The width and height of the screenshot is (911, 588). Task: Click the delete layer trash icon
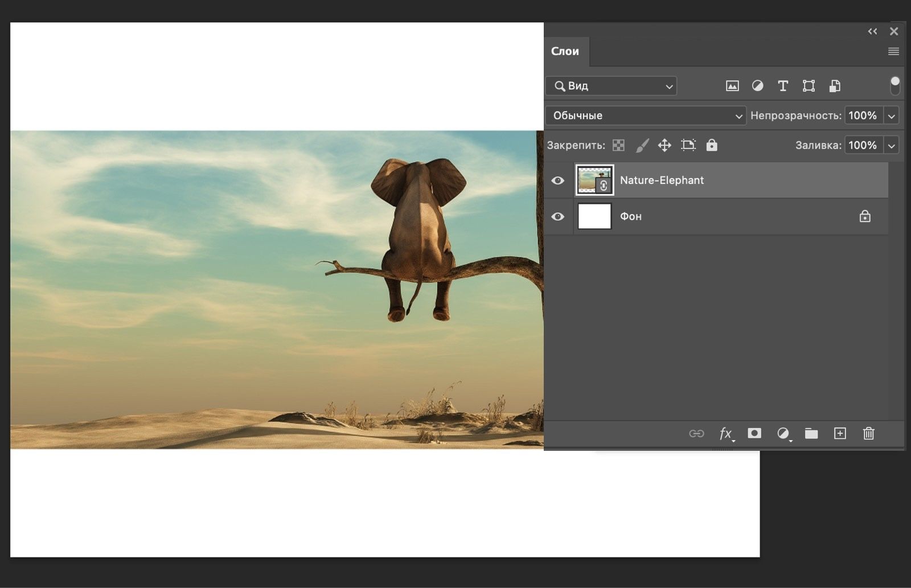(868, 434)
